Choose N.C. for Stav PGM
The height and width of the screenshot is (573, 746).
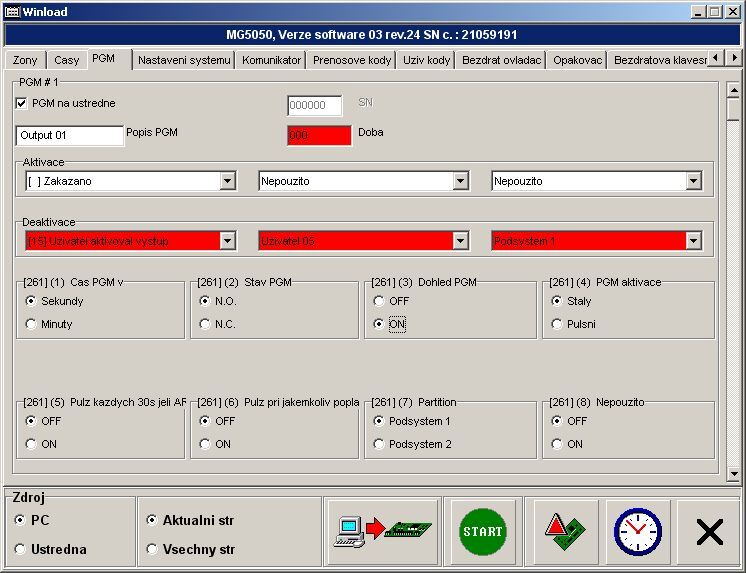206,324
